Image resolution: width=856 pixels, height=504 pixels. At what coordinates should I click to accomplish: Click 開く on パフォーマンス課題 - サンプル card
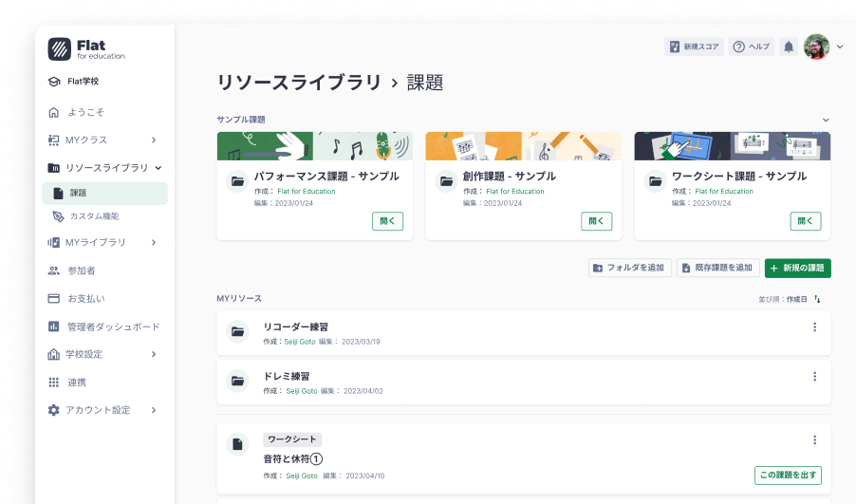click(x=387, y=221)
